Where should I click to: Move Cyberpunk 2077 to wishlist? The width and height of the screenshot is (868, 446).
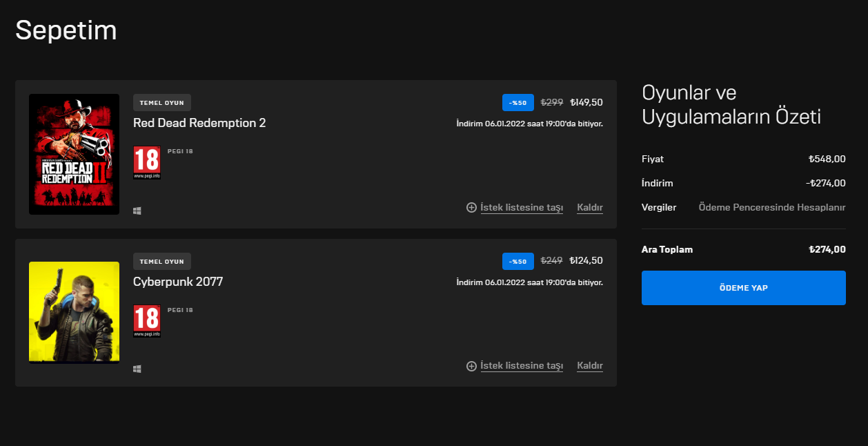[x=522, y=366]
